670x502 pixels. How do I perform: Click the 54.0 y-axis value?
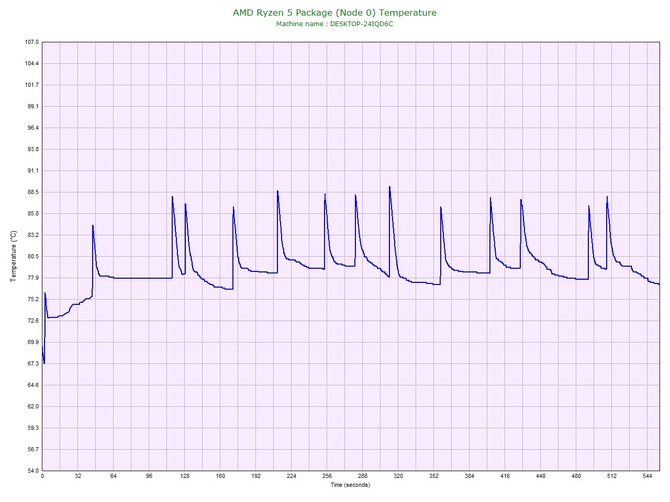[x=32, y=471]
